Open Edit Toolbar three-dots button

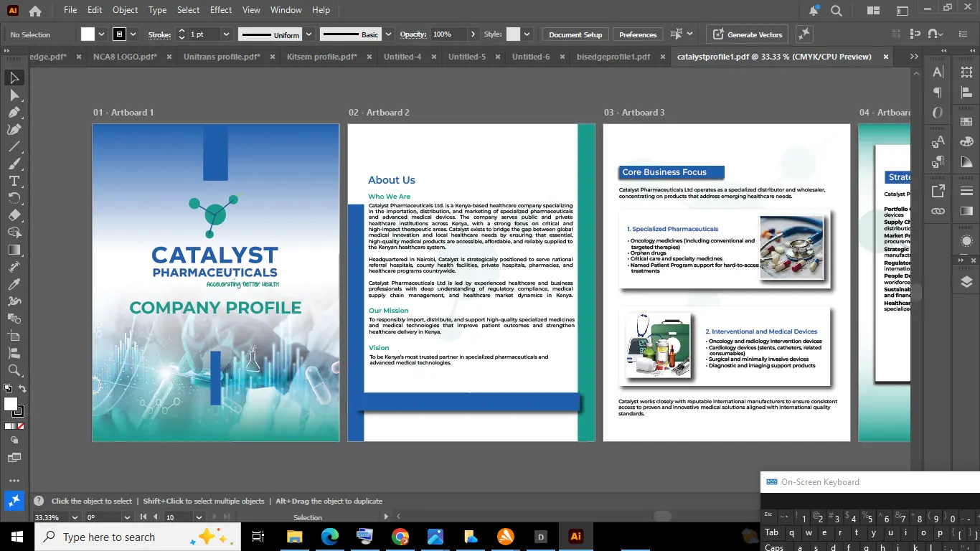[14, 481]
